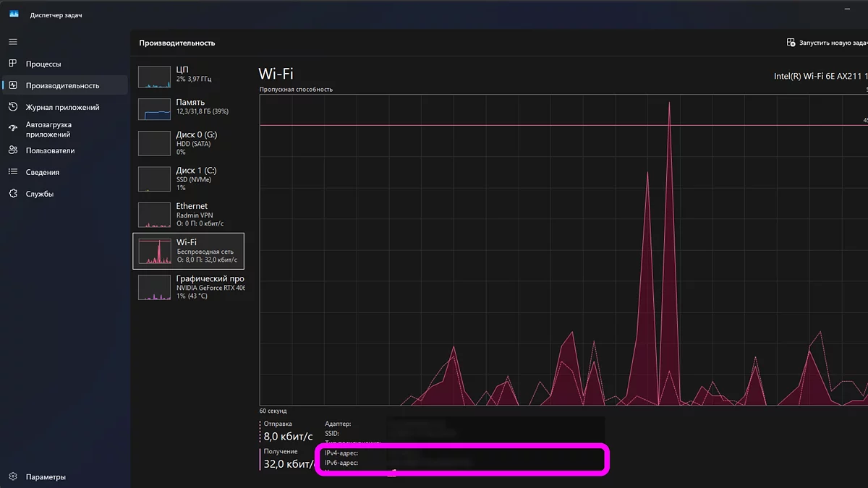Select the Wi-Fi wireless network entry

tap(190, 250)
